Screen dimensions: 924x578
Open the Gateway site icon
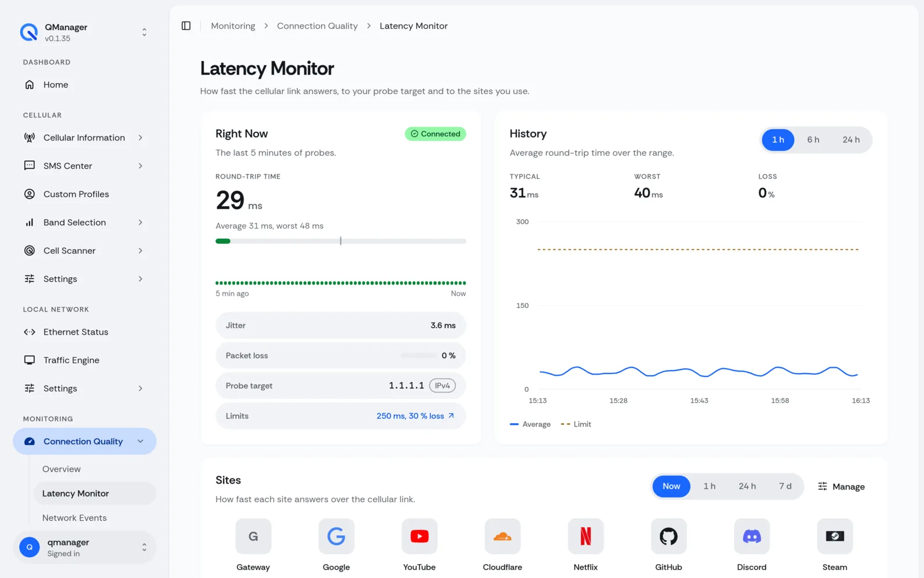point(253,536)
